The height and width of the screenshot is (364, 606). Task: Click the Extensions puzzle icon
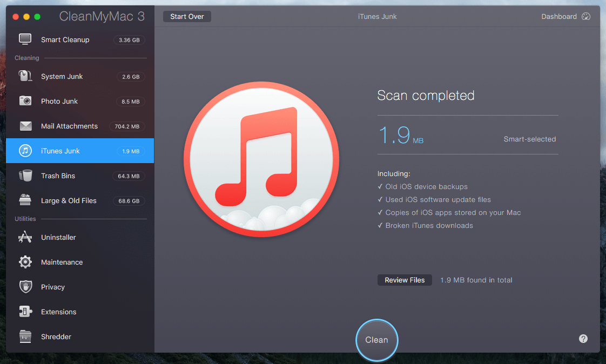[25, 312]
